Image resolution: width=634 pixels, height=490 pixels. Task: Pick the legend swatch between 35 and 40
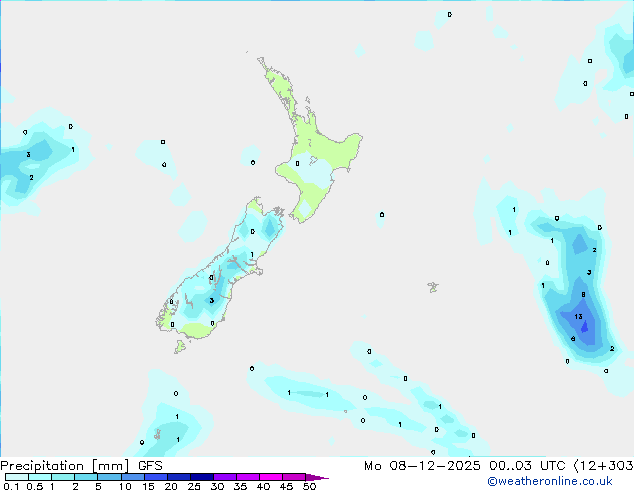pyautogui.click(x=248, y=477)
